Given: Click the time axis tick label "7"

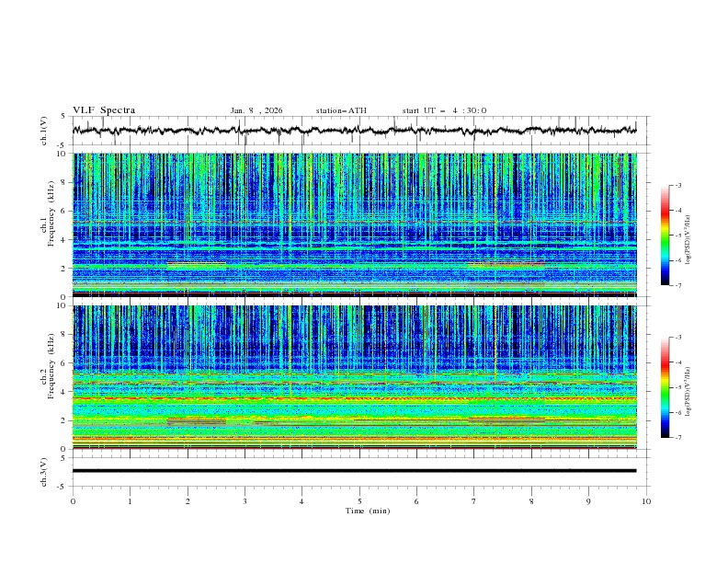Looking at the screenshot, I should pos(474,501).
